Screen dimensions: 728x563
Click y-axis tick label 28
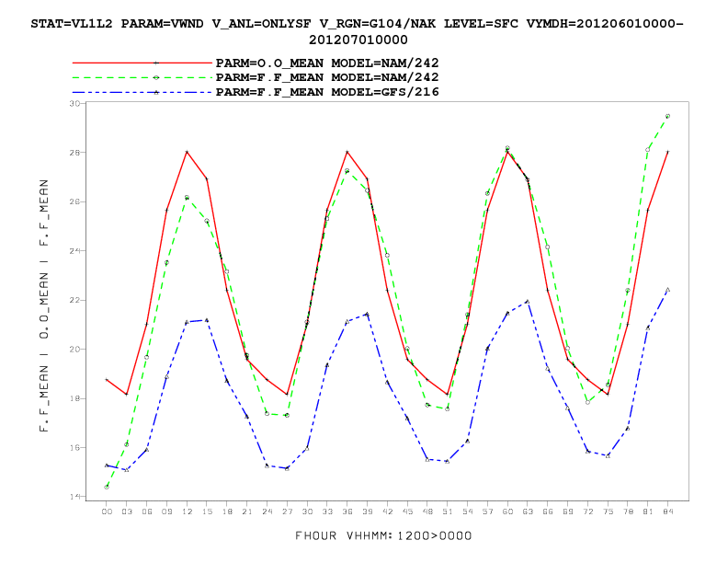(x=74, y=153)
